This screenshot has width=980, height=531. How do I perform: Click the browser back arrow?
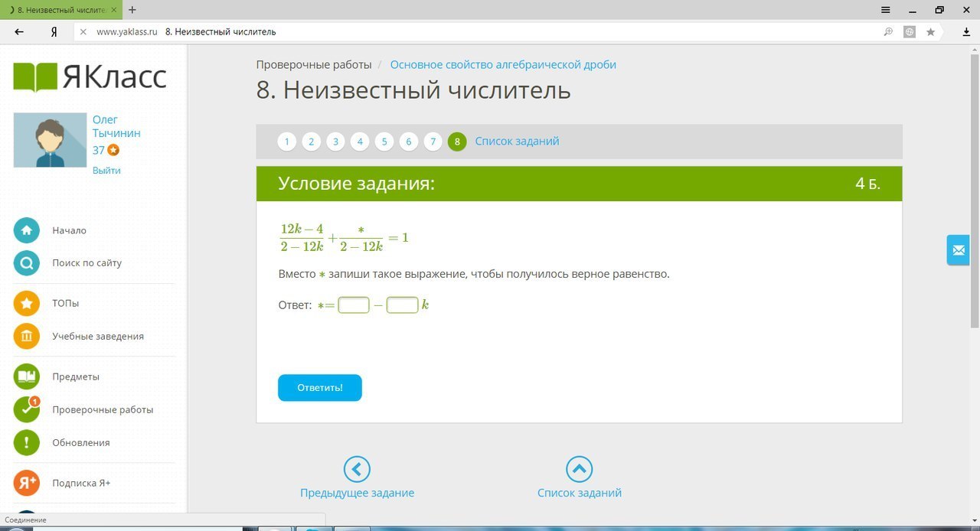pos(19,32)
